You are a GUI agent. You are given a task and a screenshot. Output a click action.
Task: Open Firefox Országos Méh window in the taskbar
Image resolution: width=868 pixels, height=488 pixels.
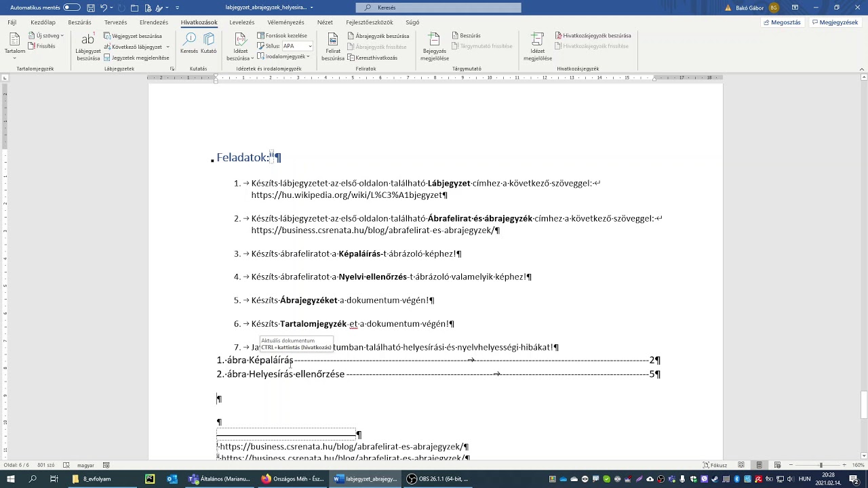(293, 479)
